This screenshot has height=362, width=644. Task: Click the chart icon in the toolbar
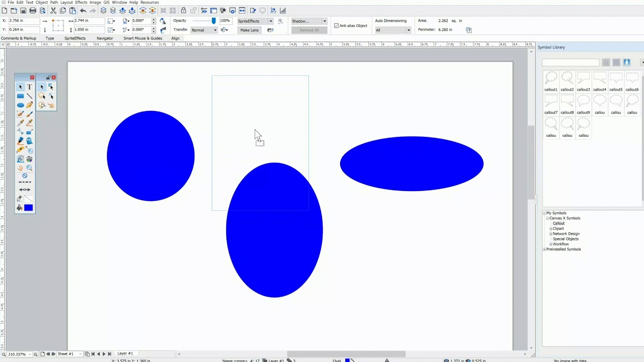(283, 10)
